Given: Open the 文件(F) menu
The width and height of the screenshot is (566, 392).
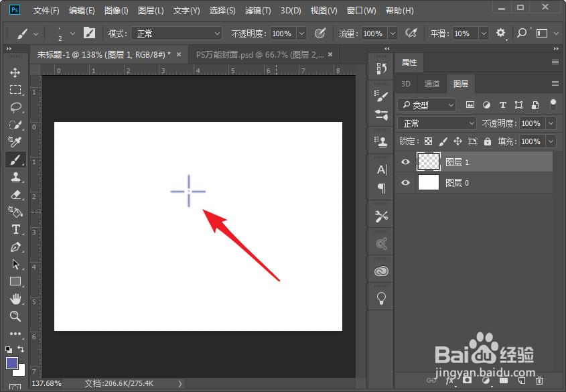Looking at the screenshot, I should pyautogui.click(x=46, y=11).
